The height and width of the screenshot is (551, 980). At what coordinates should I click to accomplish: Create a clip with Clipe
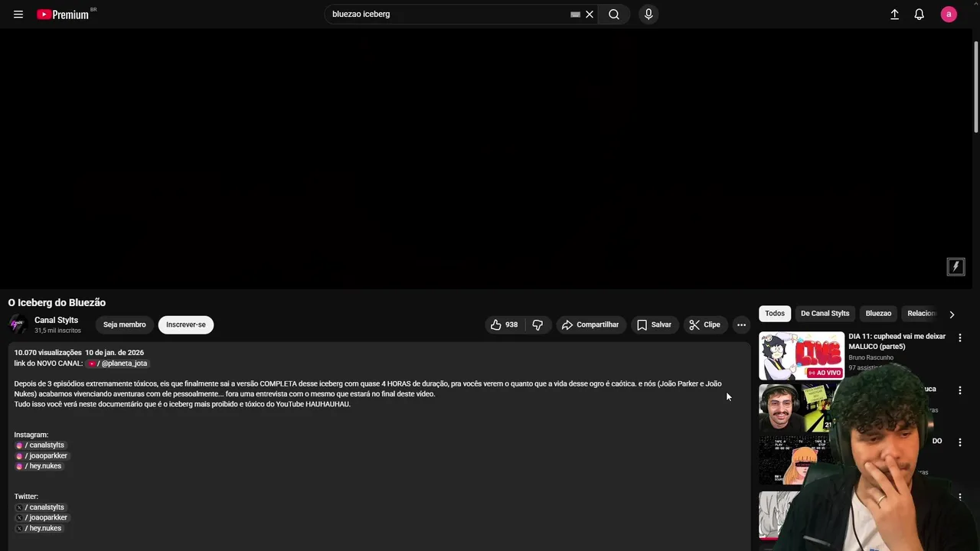[x=704, y=324]
